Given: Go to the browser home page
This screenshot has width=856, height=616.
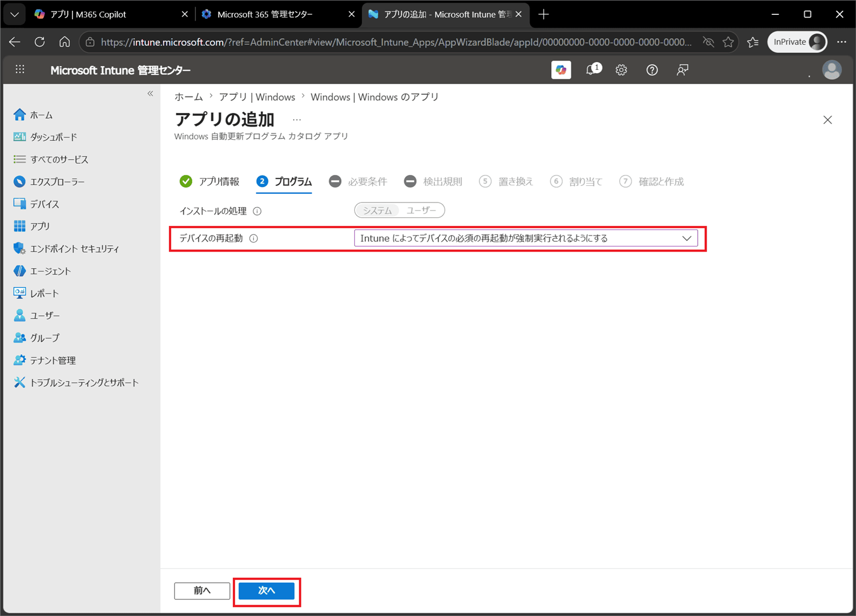Looking at the screenshot, I should tap(64, 42).
